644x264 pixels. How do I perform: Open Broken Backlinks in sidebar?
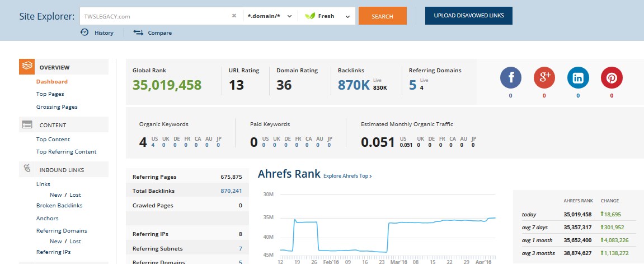point(59,206)
